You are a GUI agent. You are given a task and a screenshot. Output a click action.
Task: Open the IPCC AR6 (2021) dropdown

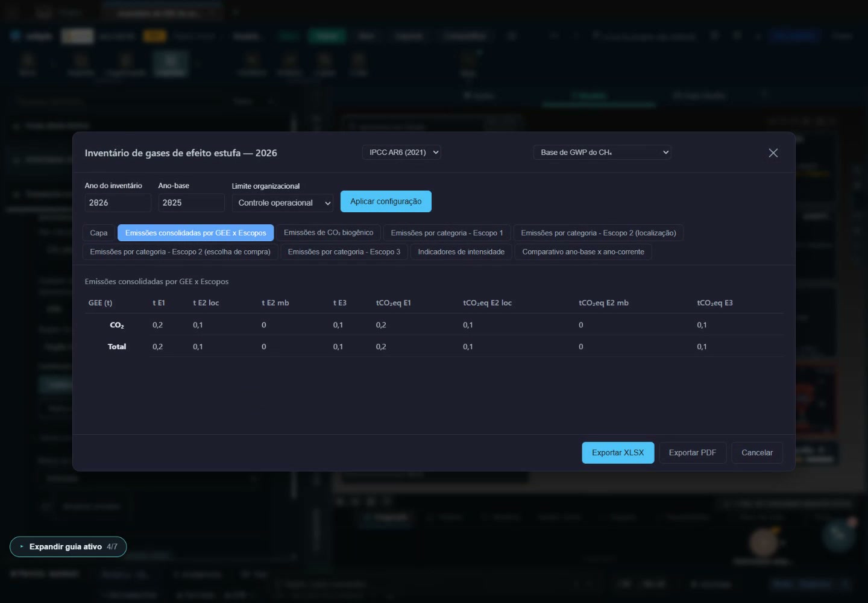(x=401, y=153)
